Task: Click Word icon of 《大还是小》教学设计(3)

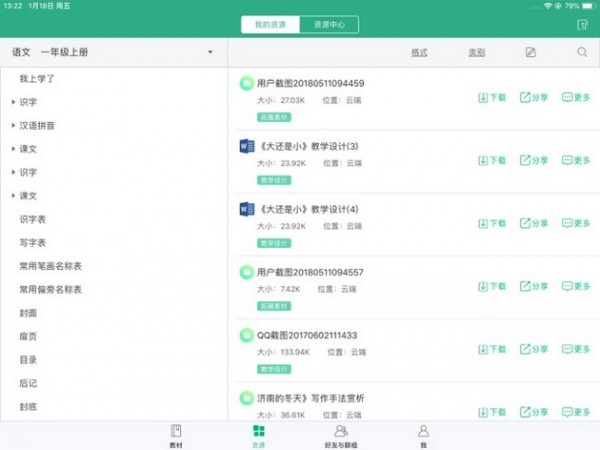Action: click(247, 146)
